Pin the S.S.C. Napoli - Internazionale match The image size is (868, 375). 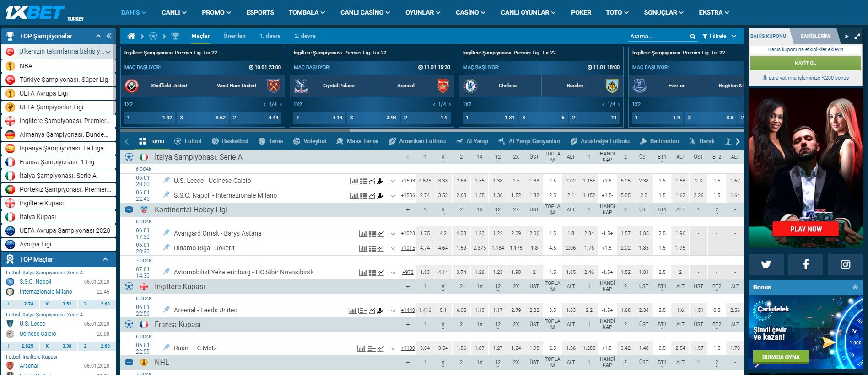click(x=167, y=195)
